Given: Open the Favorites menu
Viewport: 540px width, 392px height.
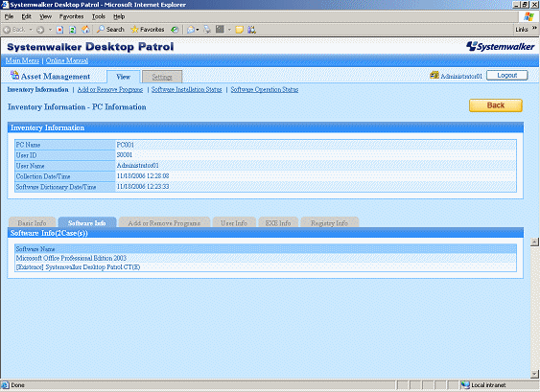Looking at the screenshot, I should 71,16.
